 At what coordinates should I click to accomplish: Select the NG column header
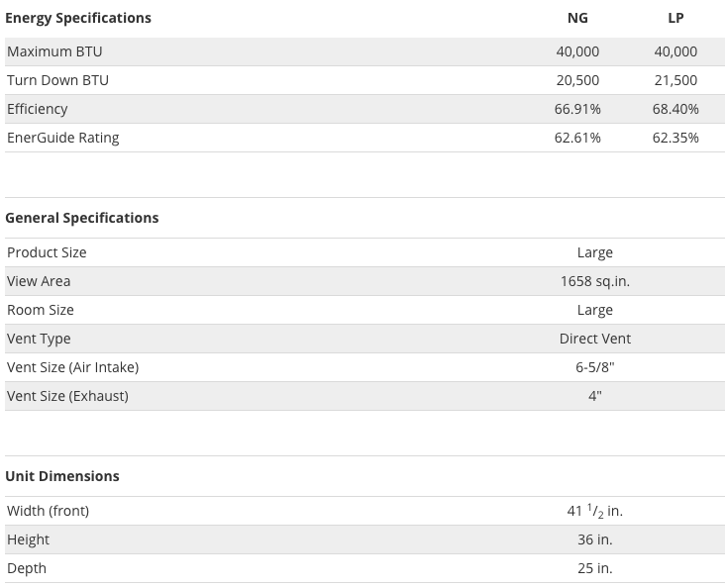pos(577,18)
